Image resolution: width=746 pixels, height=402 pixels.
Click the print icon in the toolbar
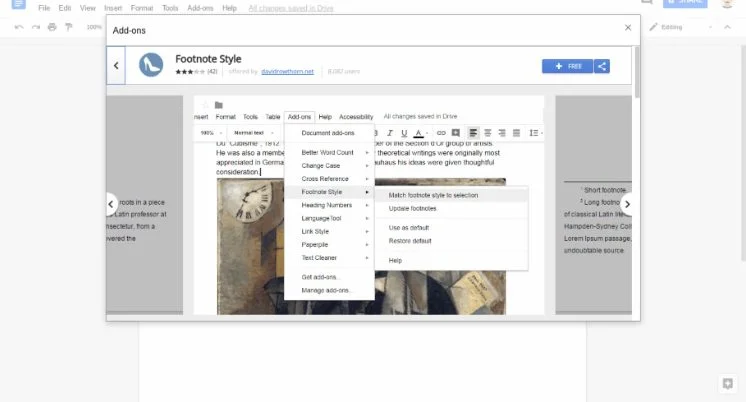(52, 27)
